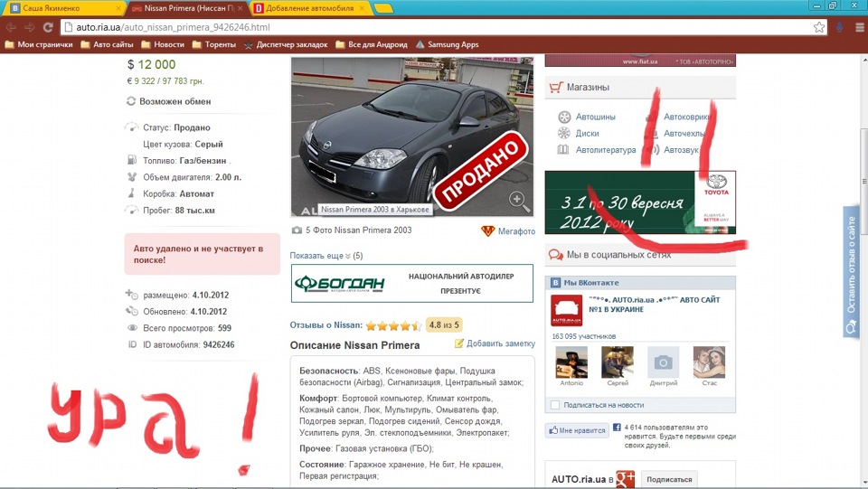Open the Автошины shop link
Image resolution: width=868 pixels, height=489 pixels.
(x=595, y=117)
